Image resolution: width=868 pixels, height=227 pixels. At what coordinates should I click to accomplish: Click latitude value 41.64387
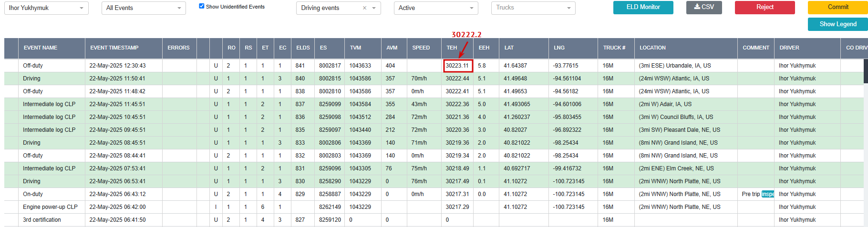(516, 66)
